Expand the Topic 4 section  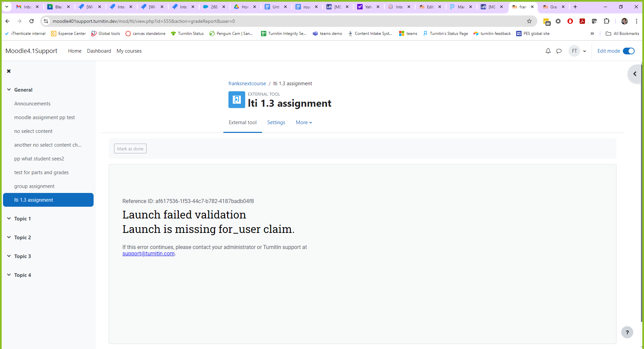click(x=9, y=275)
